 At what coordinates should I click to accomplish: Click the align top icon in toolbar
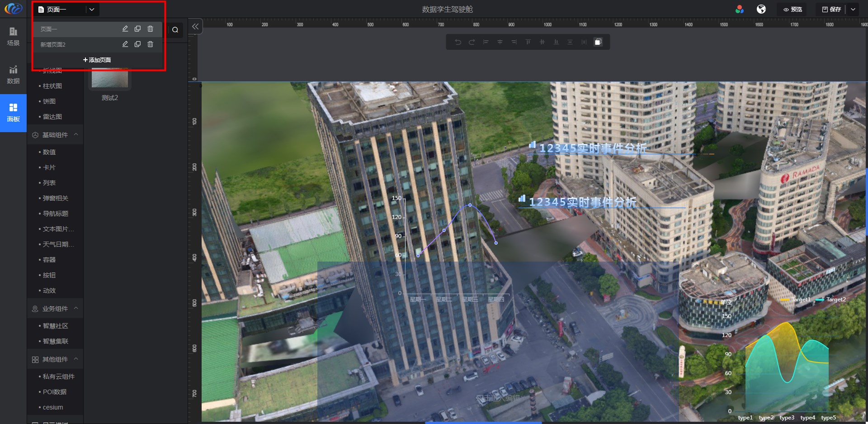tap(528, 42)
